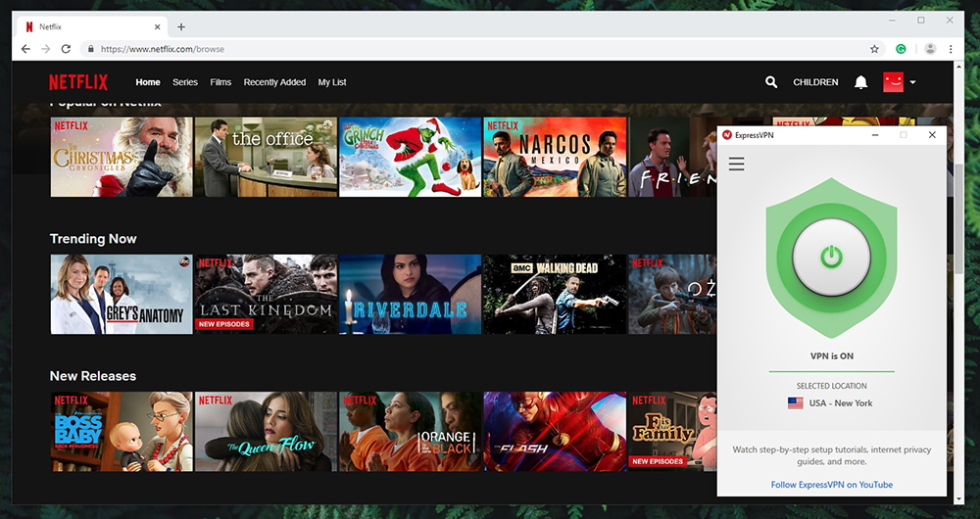The image size is (980, 519).
Task: Click the browser vertical scrollbar thumb
Action: [x=959, y=218]
